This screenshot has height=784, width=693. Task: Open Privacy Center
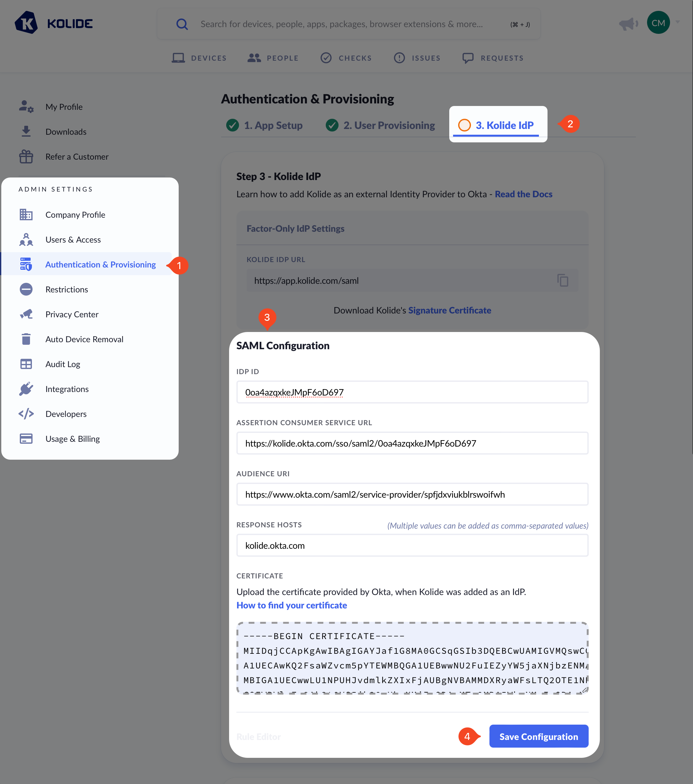click(x=72, y=314)
